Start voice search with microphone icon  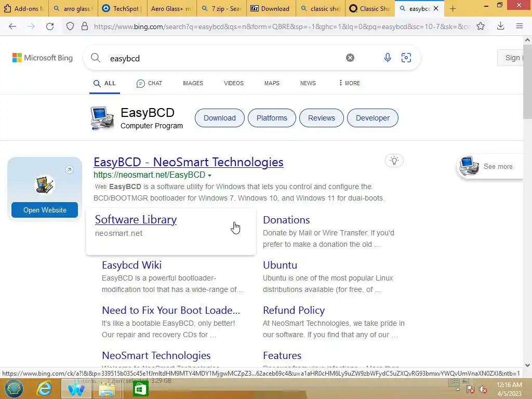[x=388, y=58]
